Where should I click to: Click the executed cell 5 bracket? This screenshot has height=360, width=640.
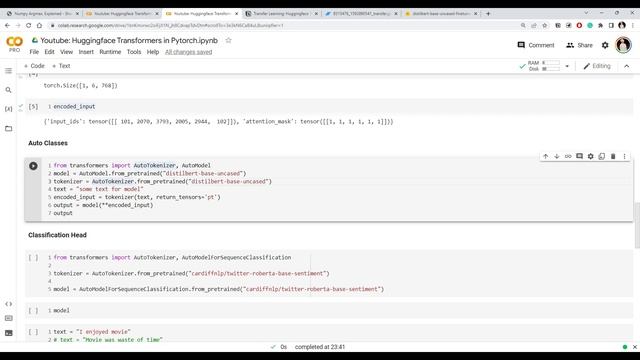33,107
